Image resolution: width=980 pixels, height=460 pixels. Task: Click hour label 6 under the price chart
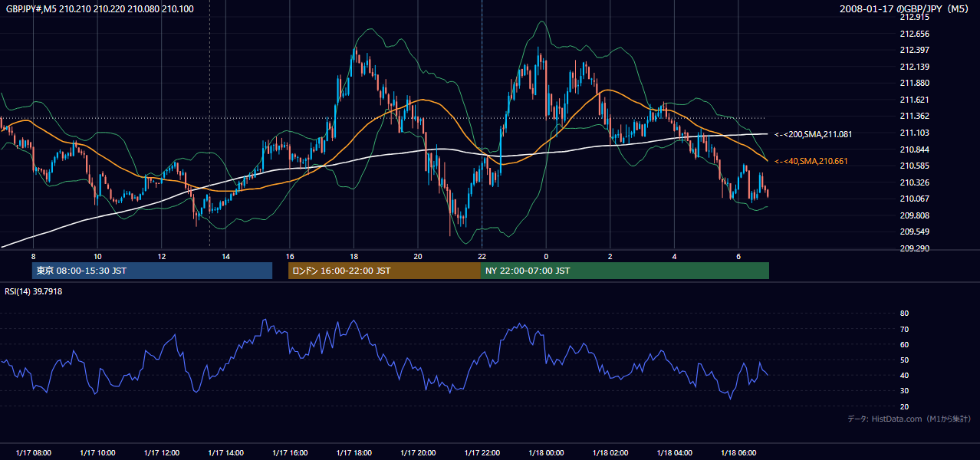pyautogui.click(x=738, y=256)
